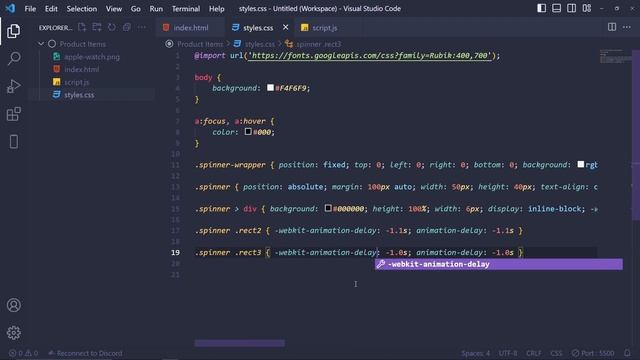Create a new file in Explorer
The image size is (640, 360).
point(82,27)
